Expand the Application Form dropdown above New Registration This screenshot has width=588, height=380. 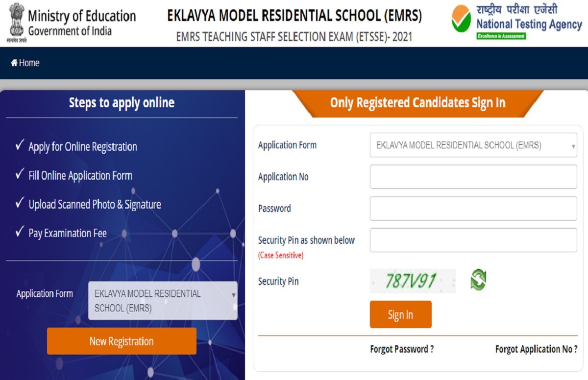tap(163, 301)
